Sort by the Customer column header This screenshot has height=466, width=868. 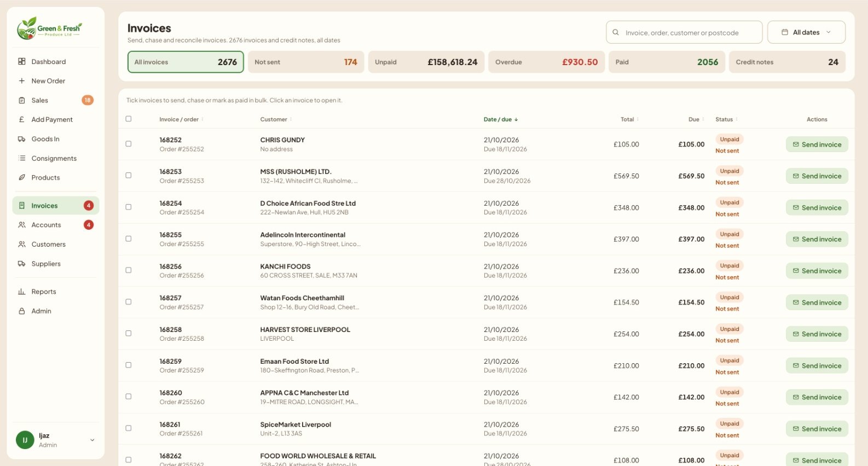(276, 119)
